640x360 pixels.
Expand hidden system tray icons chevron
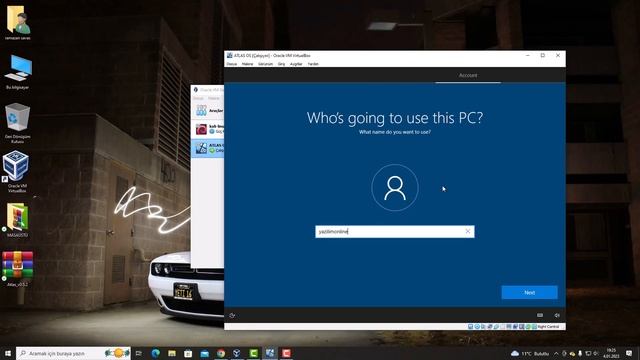pos(556,353)
